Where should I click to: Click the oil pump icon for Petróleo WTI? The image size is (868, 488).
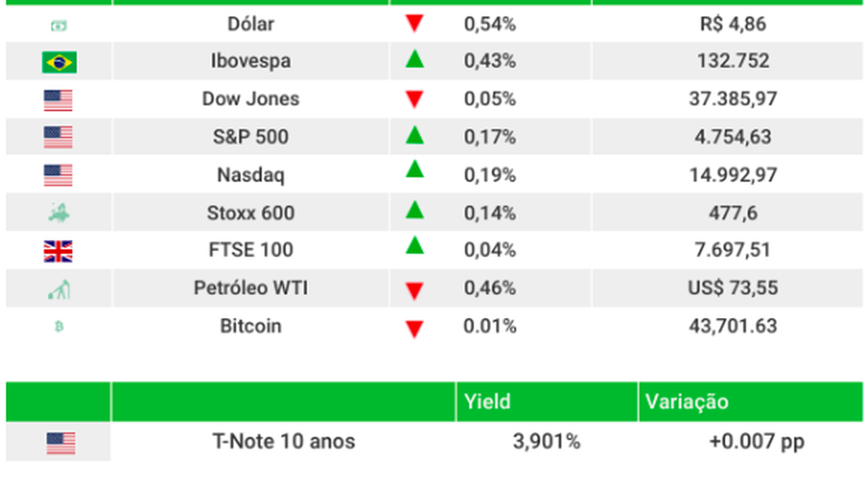pos(59,290)
